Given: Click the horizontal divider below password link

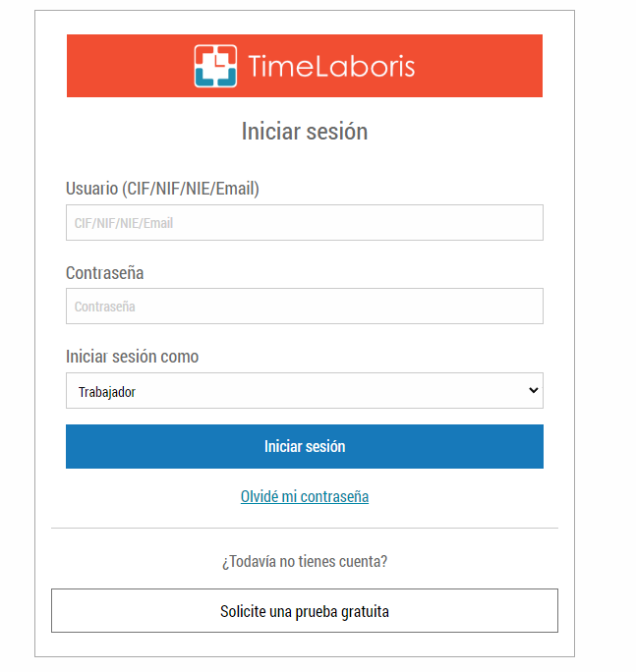Looking at the screenshot, I should (x=305, y=528).
